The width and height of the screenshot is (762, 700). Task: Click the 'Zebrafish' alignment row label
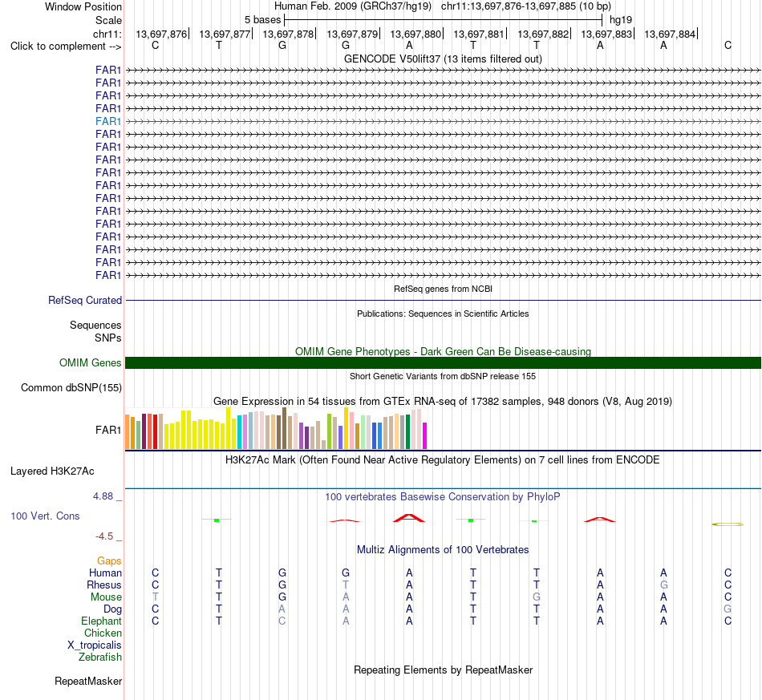click(100, 658)
